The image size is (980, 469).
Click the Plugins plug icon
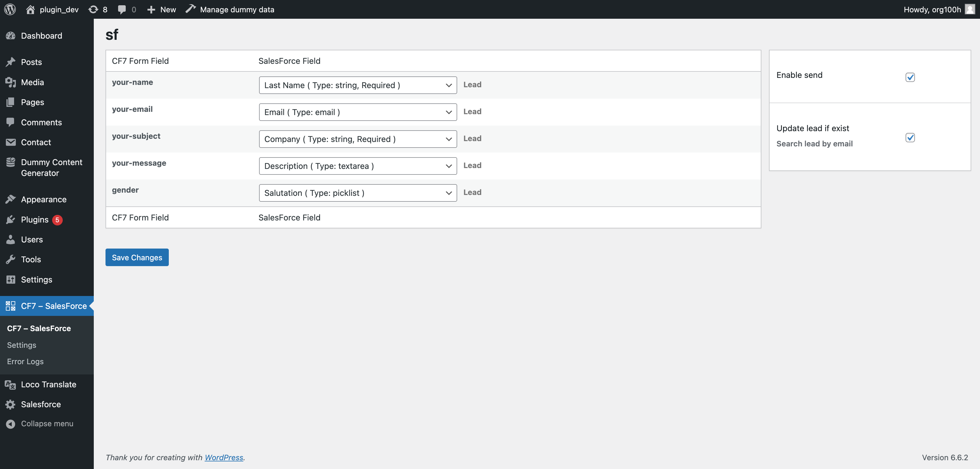[x=11, y=220]
